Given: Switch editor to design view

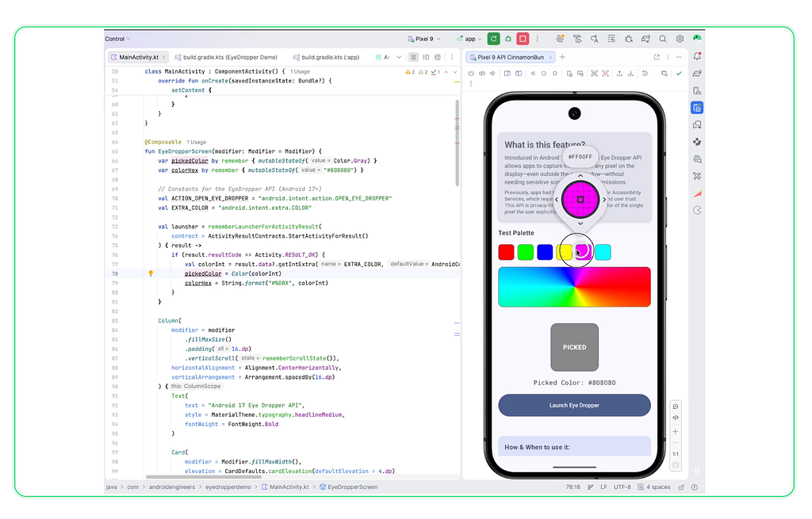Looking at the screenshot, I should click(438, 57).
